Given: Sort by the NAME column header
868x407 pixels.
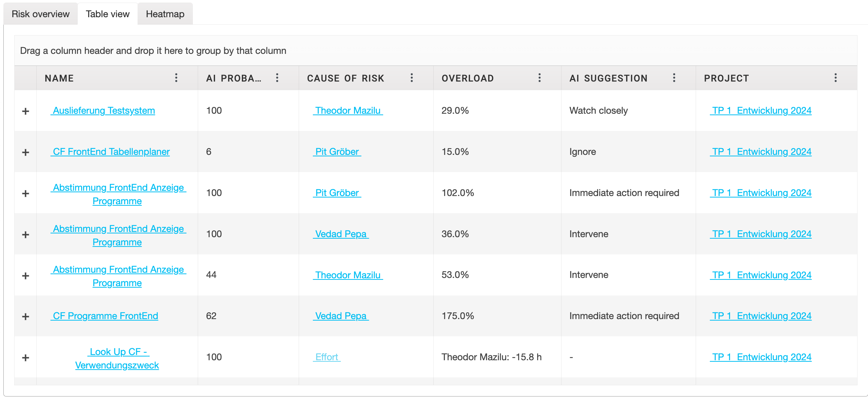Looking at the screenshot, I should [59, 78].
